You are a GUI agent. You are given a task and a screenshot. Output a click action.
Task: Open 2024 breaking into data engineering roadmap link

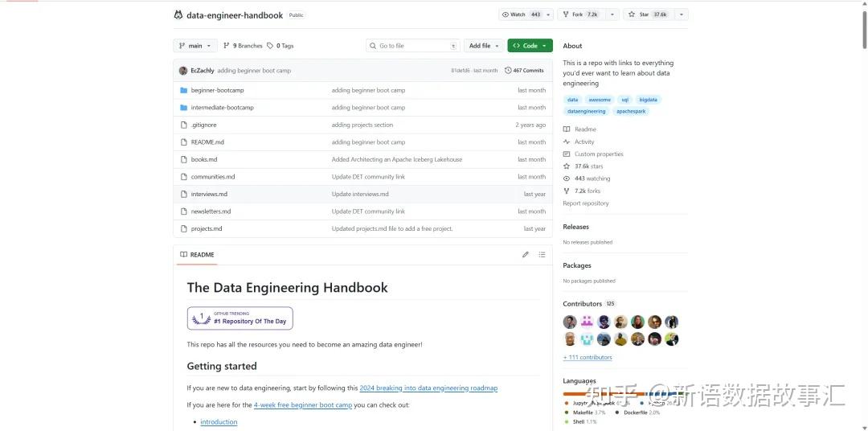pyautogui.click(x=428, y=388)
